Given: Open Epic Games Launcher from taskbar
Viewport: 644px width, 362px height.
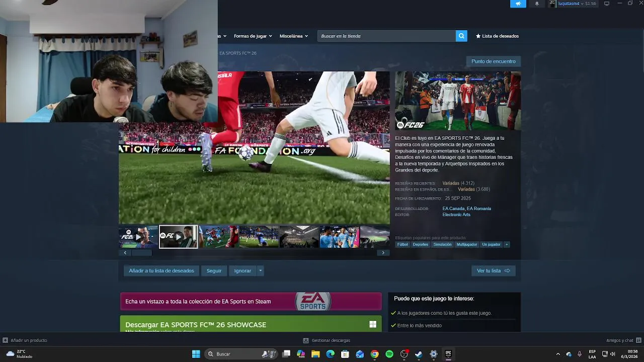Looking at the screenshot, I should click(448, 354).
